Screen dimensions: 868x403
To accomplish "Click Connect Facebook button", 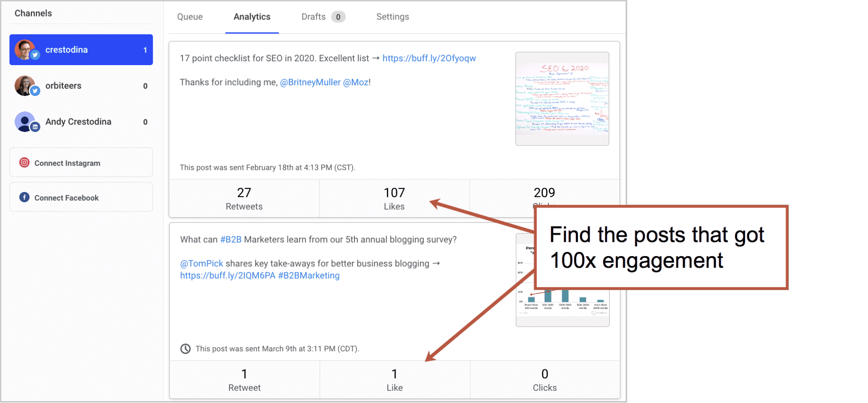I will tap(81, 197).
